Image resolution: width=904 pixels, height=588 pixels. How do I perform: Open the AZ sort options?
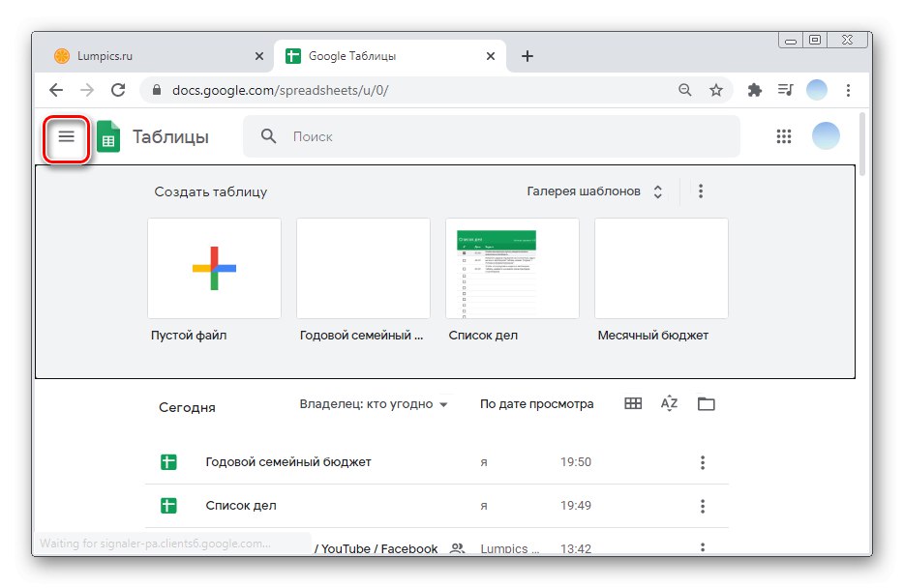(x=669, y=404)
